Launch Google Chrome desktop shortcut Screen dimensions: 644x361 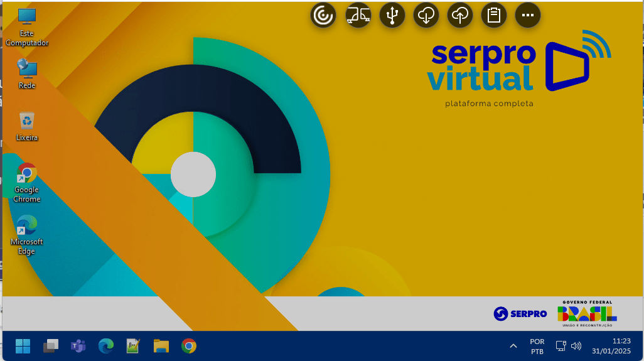tap(27, 182)
